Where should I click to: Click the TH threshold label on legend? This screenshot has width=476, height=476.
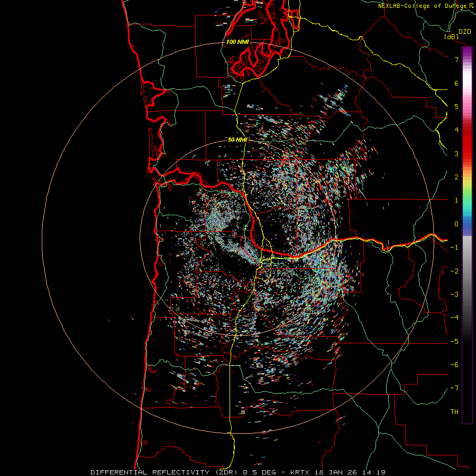click(x=454, y=412)
